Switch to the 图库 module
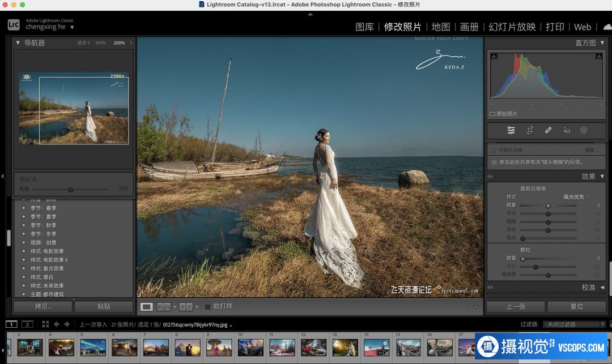 pos(364,27)
